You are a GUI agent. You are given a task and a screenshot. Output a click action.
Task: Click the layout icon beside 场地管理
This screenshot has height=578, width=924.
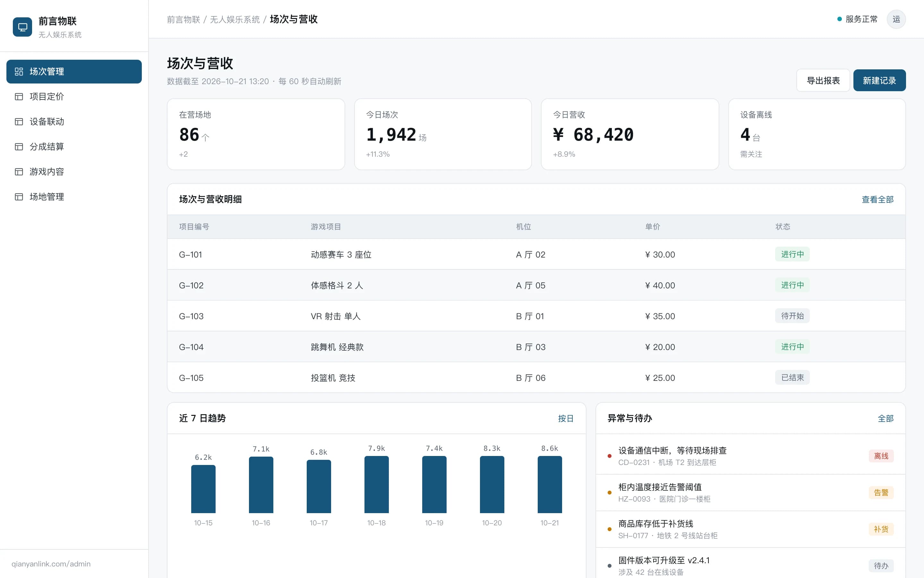pos(19,197)
